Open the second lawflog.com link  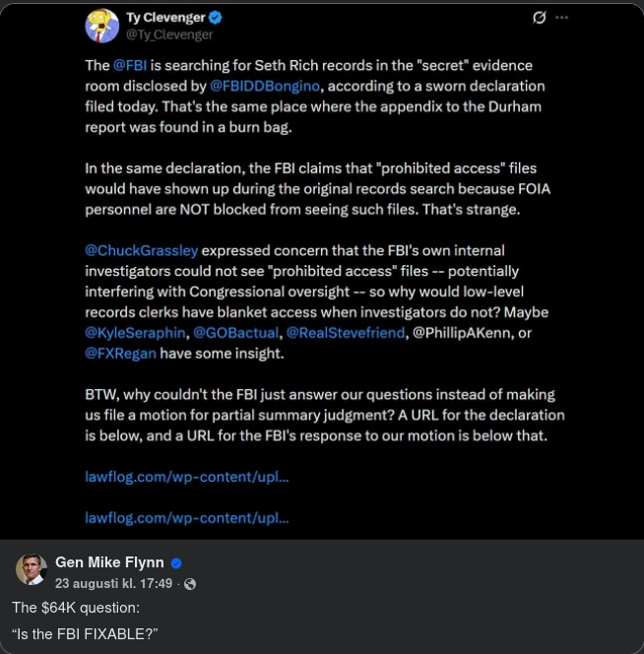click(186, 517)
